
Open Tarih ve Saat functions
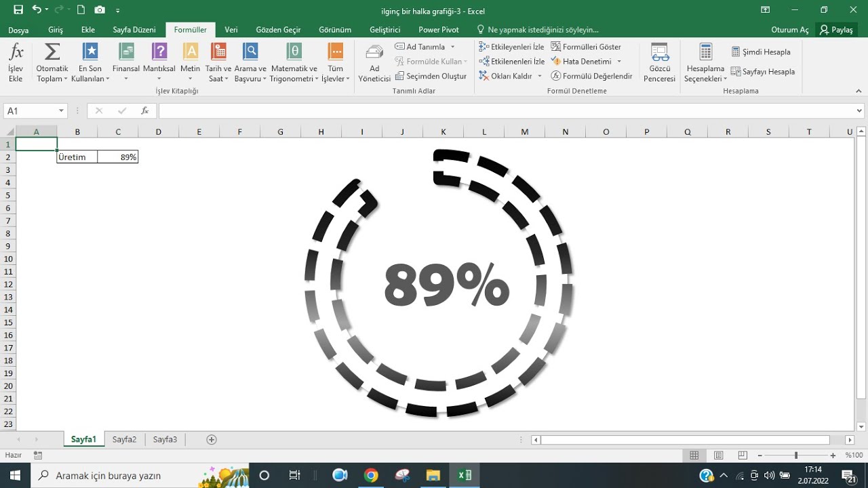[218, 62]
